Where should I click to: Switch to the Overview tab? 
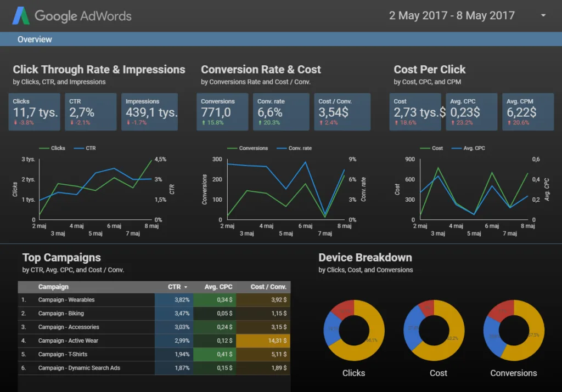point(35,39)
